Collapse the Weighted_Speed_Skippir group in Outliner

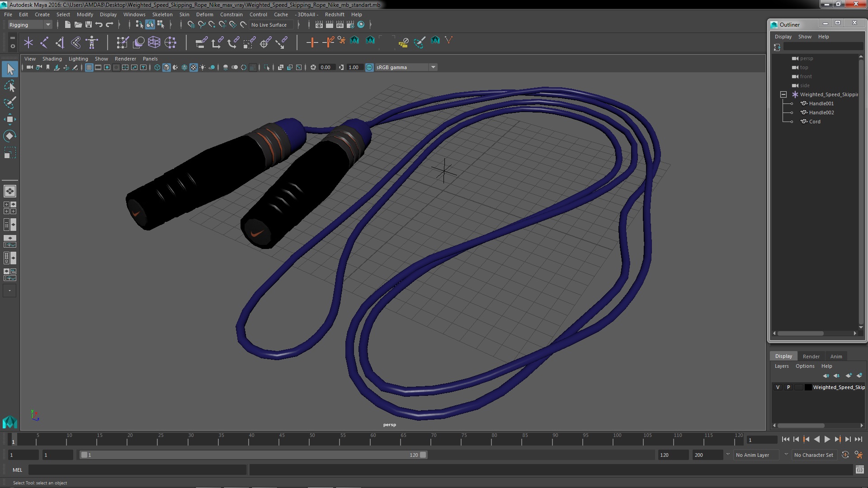(783, 94)
